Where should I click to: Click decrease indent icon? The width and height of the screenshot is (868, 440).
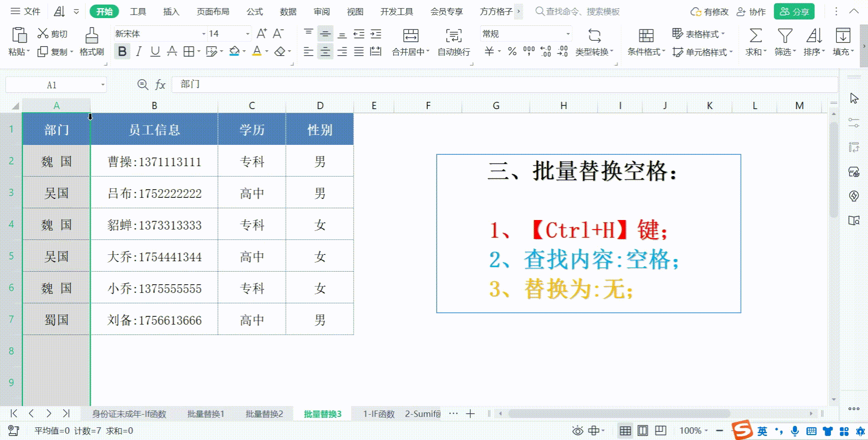[x=359, y=33]
